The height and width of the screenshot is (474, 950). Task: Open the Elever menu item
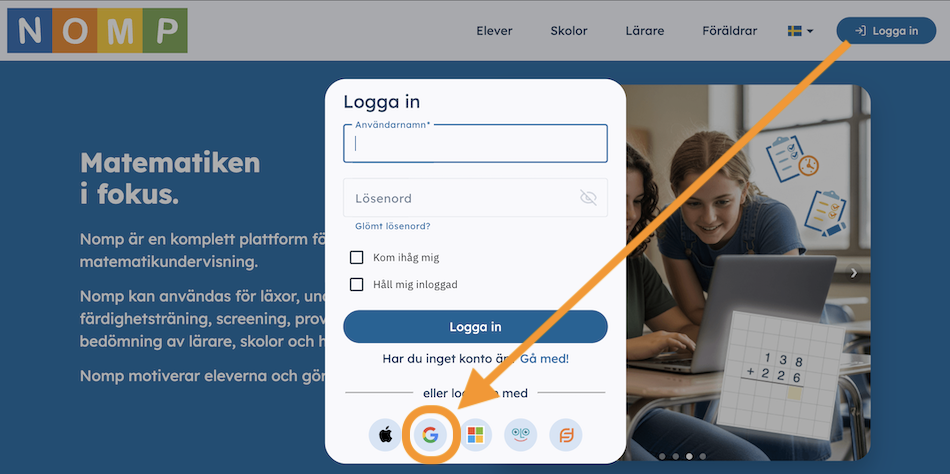click(x=494, y=31)
